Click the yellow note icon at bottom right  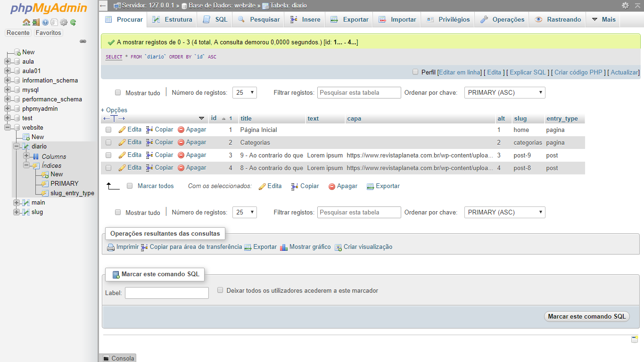(x=635, y=339)
